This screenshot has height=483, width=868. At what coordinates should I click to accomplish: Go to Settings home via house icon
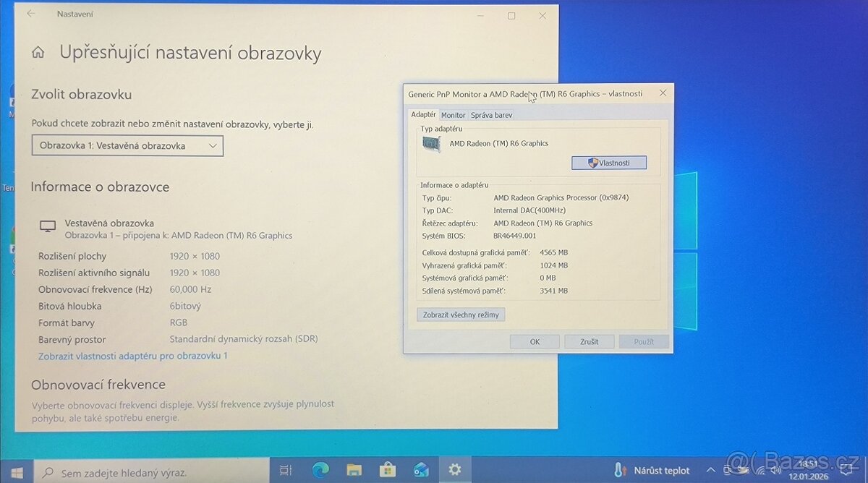tap(38, 53)
